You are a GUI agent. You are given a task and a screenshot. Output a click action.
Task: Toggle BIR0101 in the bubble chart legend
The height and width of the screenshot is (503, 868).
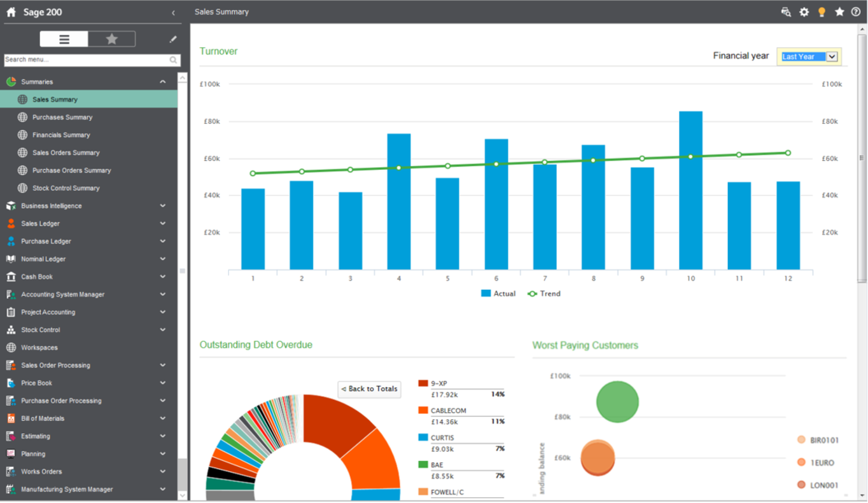click(x=818, y=440)
